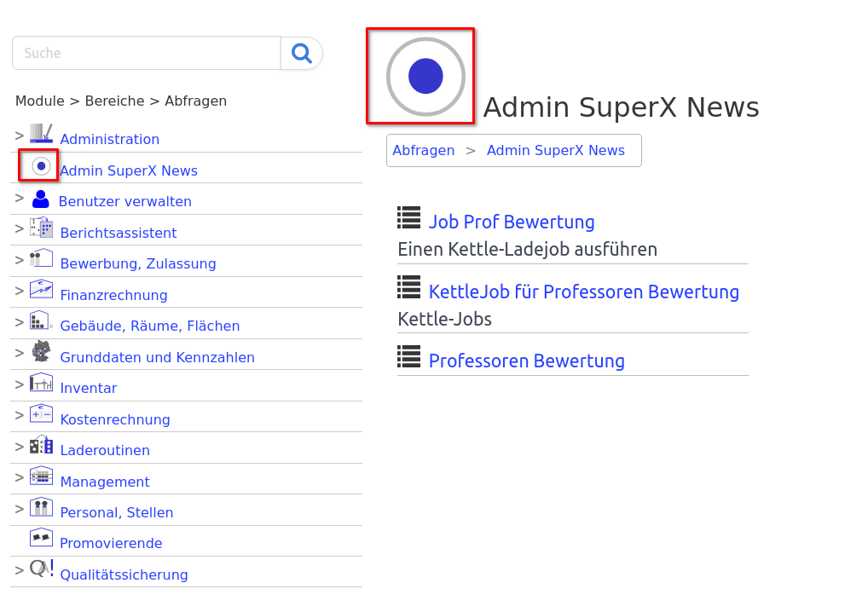868x589 pixels.
Task: Open the Berichtsassistent link
Action: click(x=119, y=233)
